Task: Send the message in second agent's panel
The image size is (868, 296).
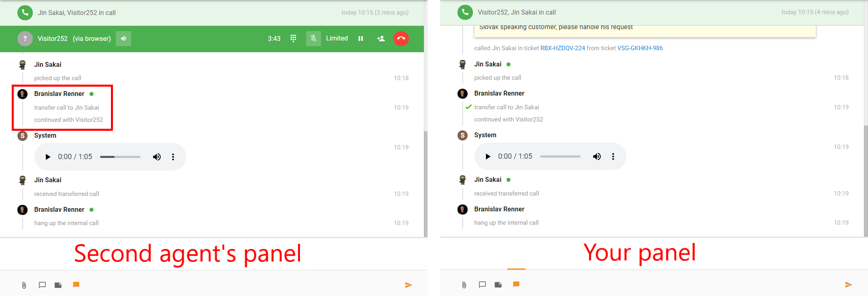Action: 408,285
